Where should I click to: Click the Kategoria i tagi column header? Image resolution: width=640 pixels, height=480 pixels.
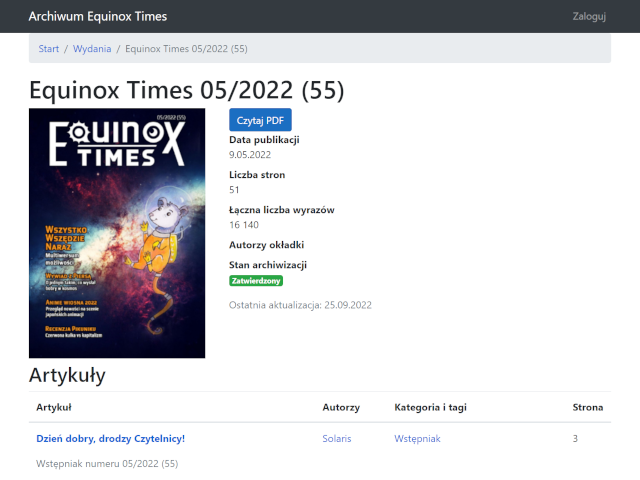coord(431,407)
